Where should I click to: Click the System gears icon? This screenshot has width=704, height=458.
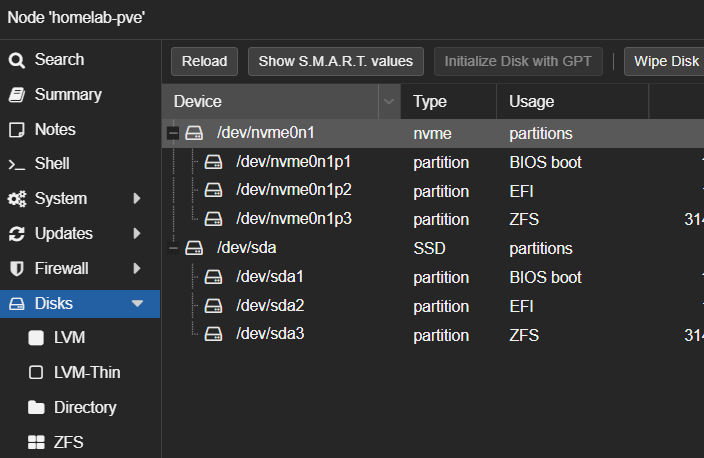pyautogui.click(x=16, y=199)
